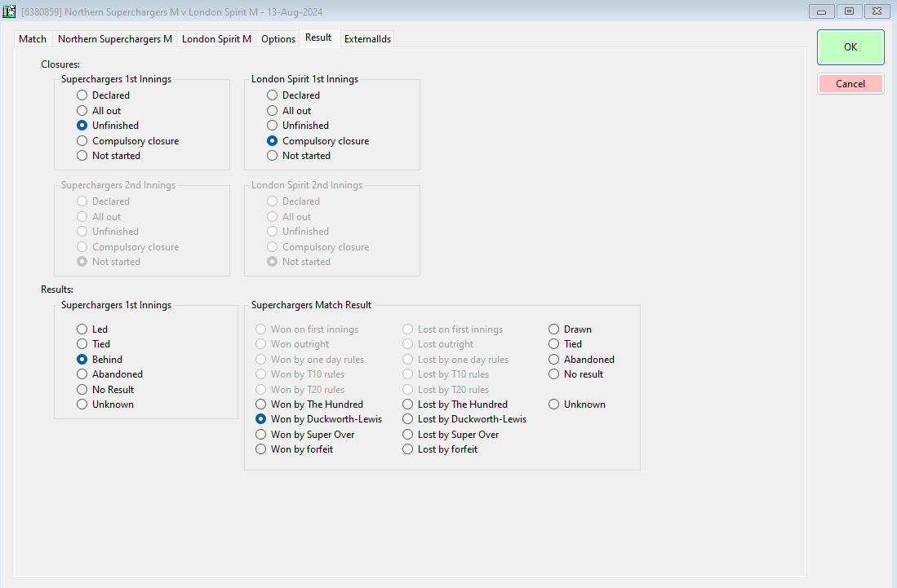Select No result as Superchargers Match Result
This screenshot has height=588, width=897.
[x=575, y=374]
